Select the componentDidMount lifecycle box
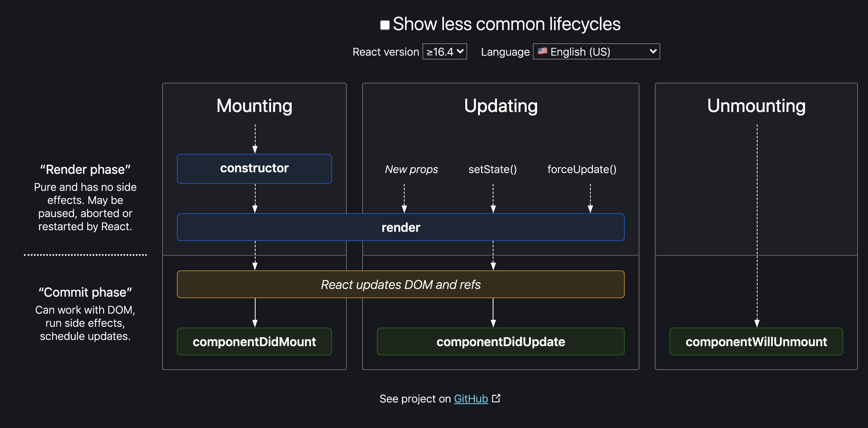Image resolution: width=868 pixels, height=428 pixels. click(x=254, y=341)
